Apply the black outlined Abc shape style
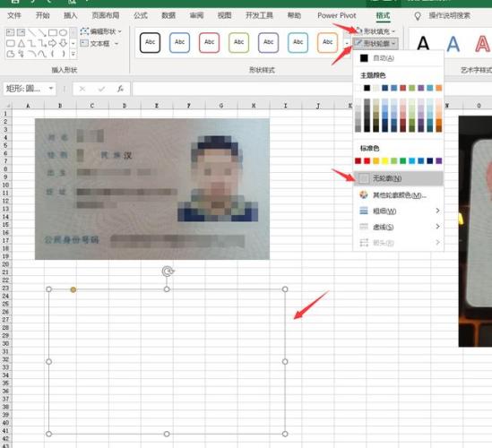 click(x=150, y=42)
